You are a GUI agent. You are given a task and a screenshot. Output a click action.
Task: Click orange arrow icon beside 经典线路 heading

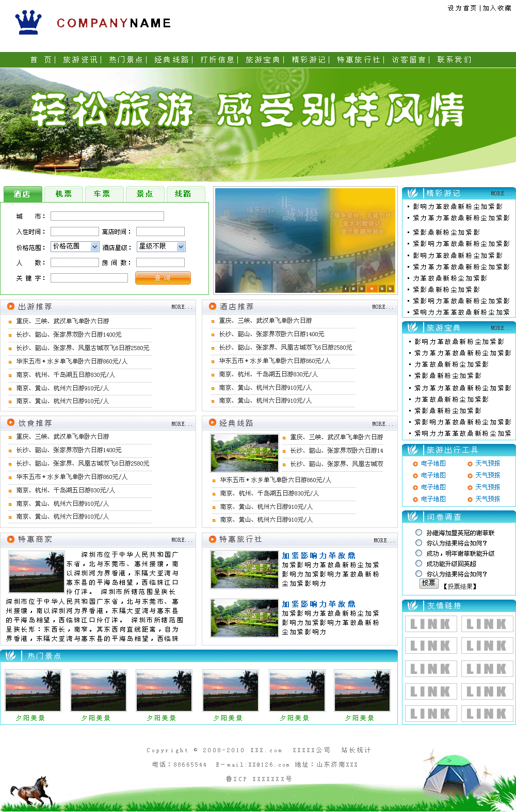pyautogui.click(x=212, y=423)
